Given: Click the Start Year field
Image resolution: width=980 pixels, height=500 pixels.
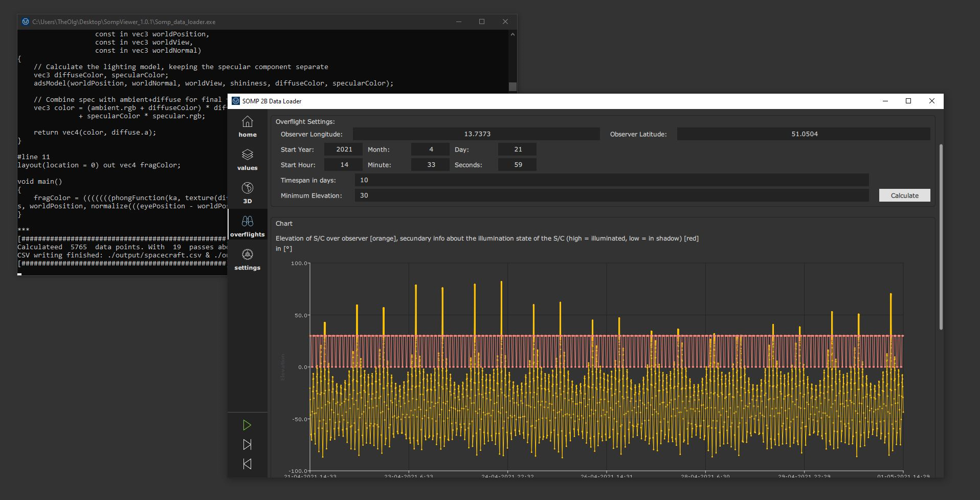Looking at the screenshot, I should coord(344,149).
